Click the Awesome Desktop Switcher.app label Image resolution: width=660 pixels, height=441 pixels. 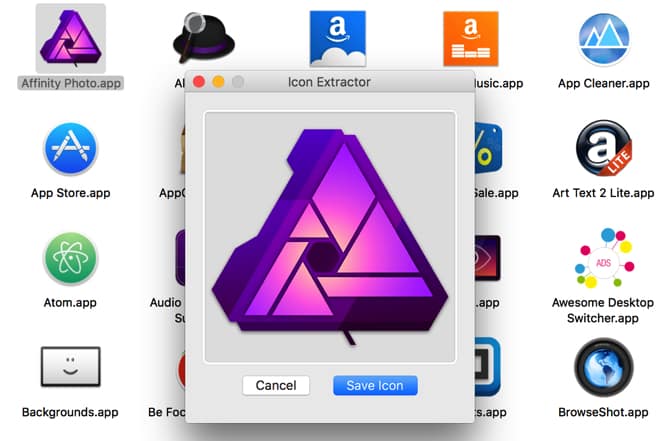tap(603, 310)
